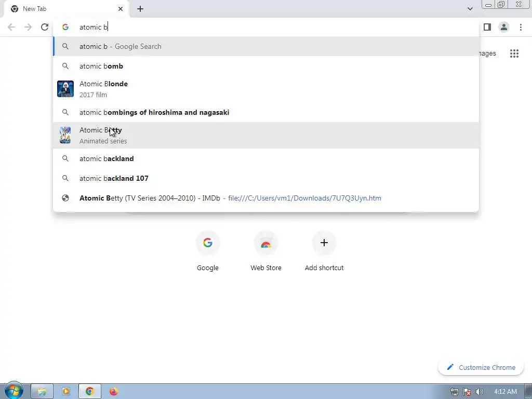
Task: Choose 'atomic bombings of hiroshima and nagasaki'
Action: pos(266,112)
